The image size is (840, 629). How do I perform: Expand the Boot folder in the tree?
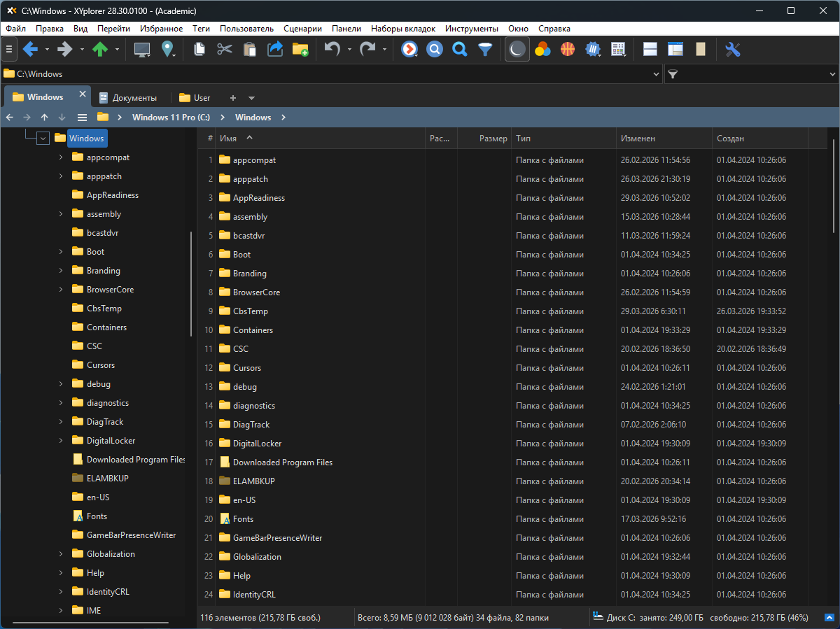tap(61, 252)
